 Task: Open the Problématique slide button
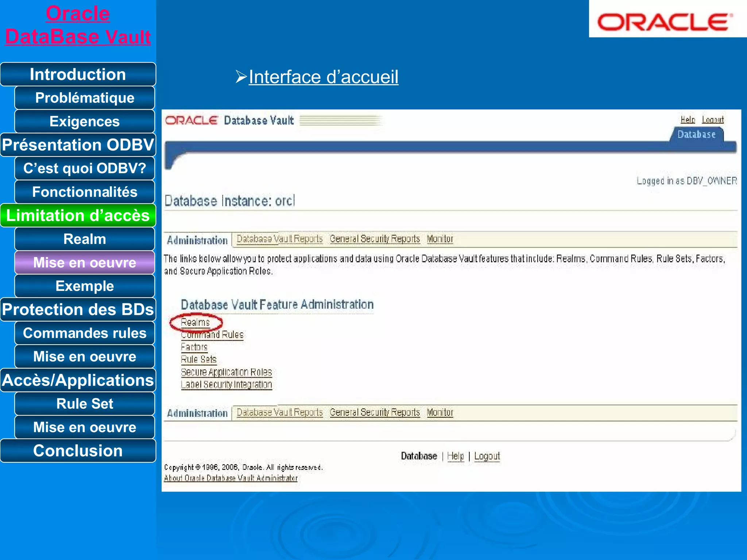85,98
